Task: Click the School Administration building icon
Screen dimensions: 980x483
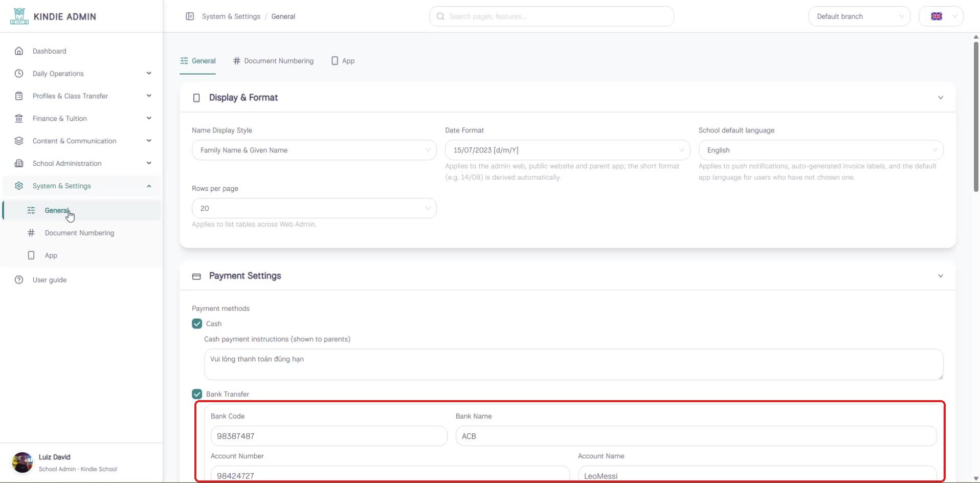Action: tap(19, 164)
